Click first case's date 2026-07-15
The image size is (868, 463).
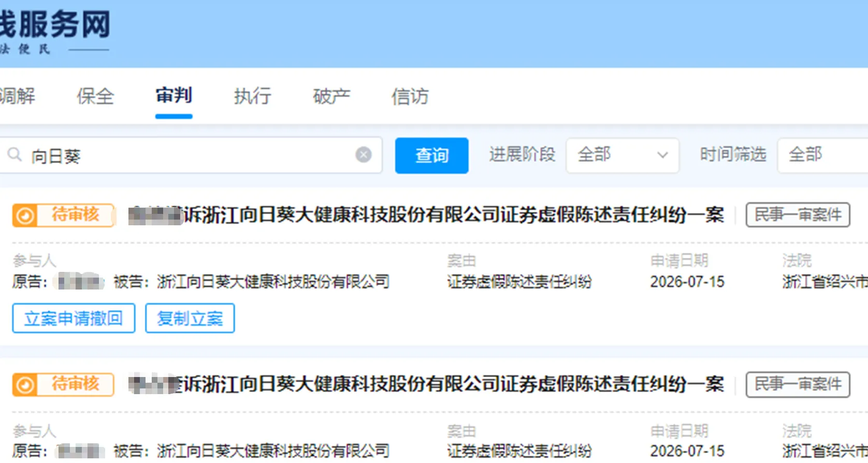687,282
